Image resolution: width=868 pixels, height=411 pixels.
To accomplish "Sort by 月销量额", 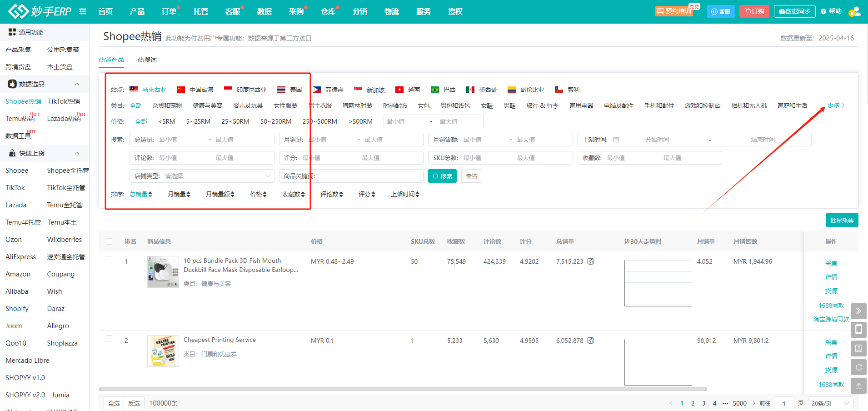I will [220, 194].
